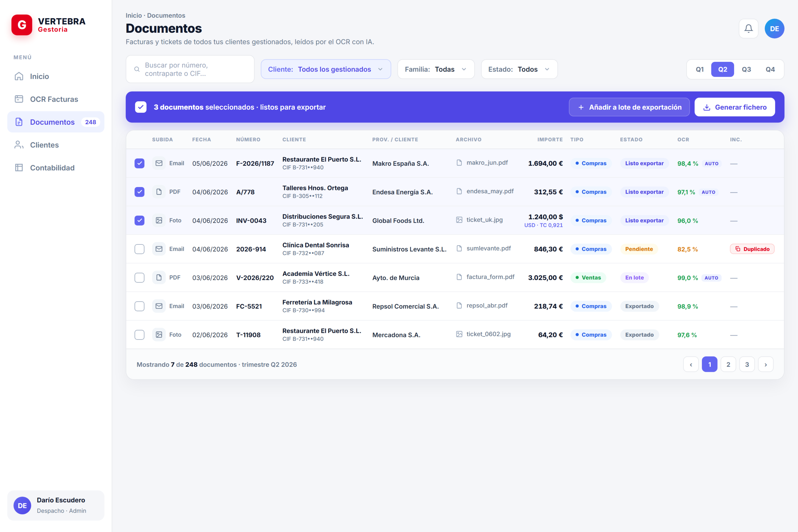Click Añadir a lote de exportación
This screenshot has width=798, height=532.
pyautogui.click(x=629, y=107)
